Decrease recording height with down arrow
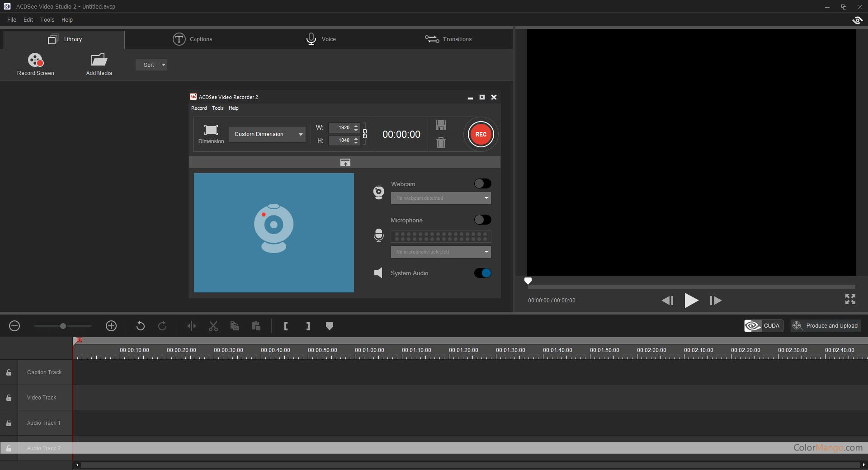This screenshot has height=470, width=868. coord(356,143)
